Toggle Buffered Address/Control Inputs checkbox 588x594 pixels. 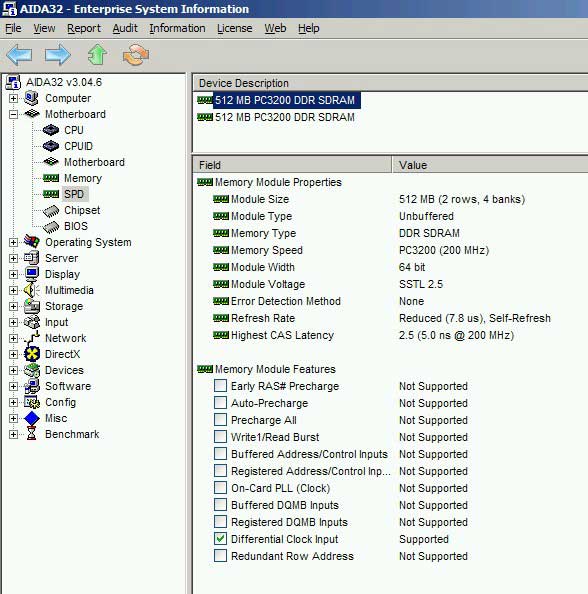tap(220, 454)
